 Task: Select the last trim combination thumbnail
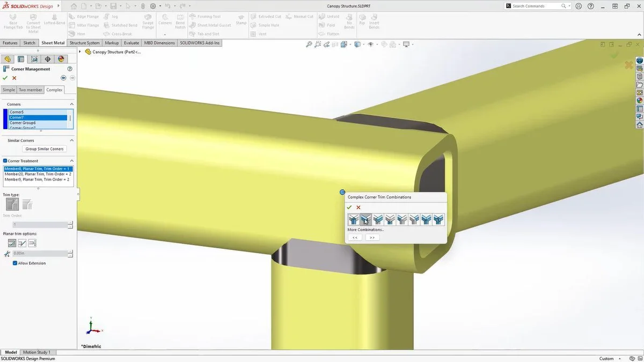point(438,219)
